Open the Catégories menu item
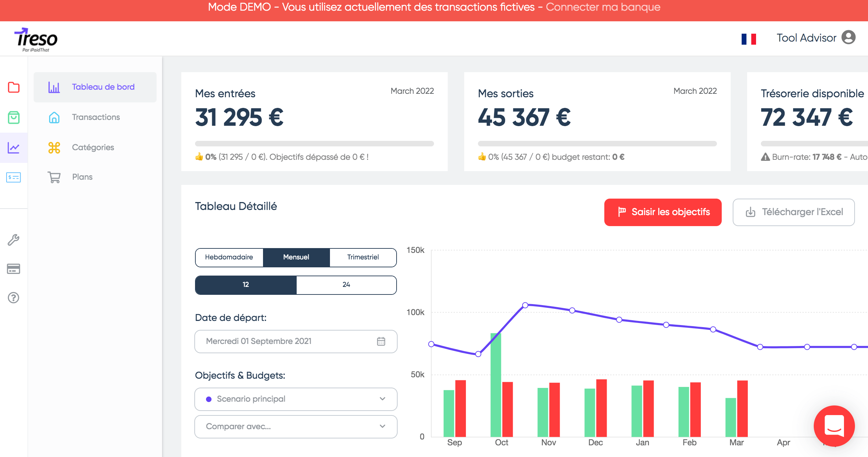This screenshot has width=868, height=457. point(93,147)
